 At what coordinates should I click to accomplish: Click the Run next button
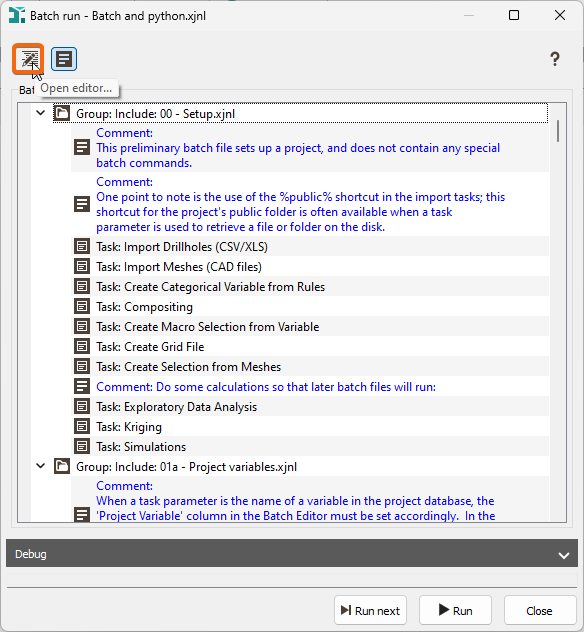[x=370, y=610]
